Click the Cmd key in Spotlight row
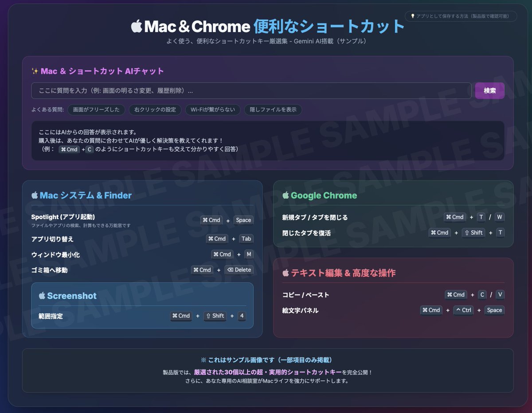The height and width of the screenshot is (413, 532). [211, 220]
